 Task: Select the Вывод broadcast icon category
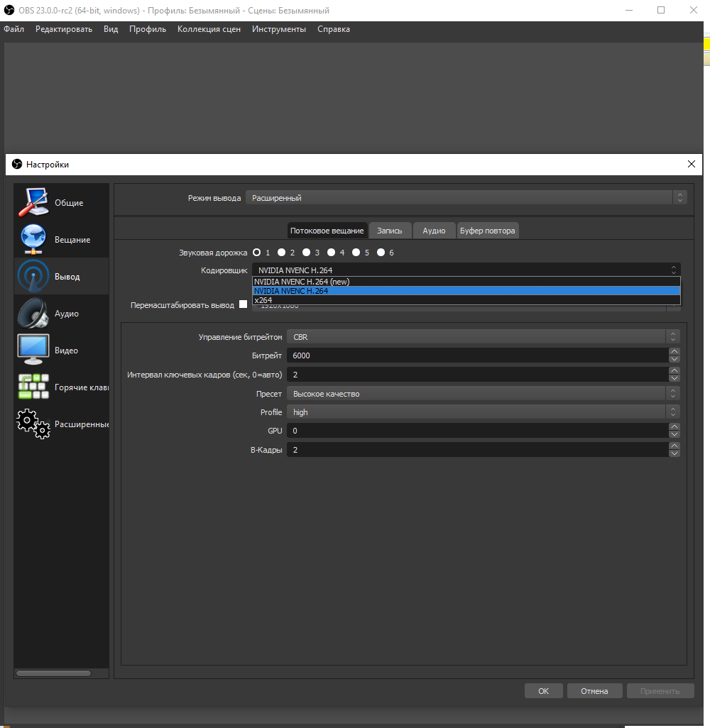pos(61,276)
